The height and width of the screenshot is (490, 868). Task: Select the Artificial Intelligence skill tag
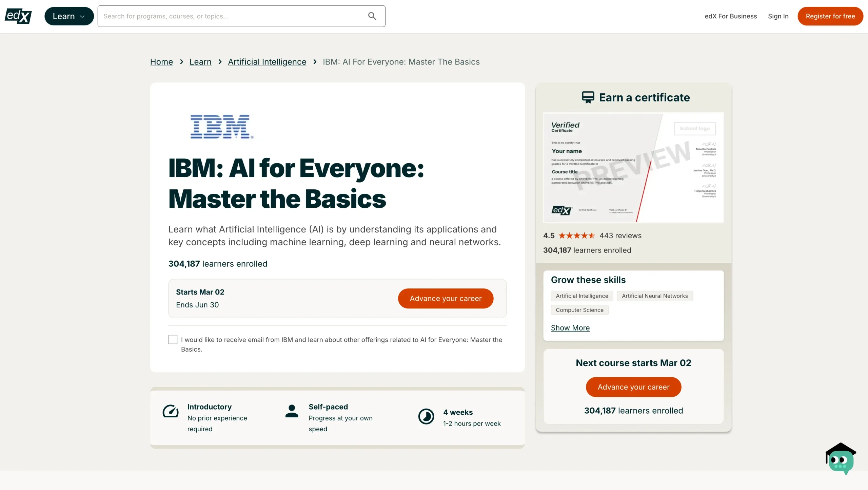click(582, 296)
